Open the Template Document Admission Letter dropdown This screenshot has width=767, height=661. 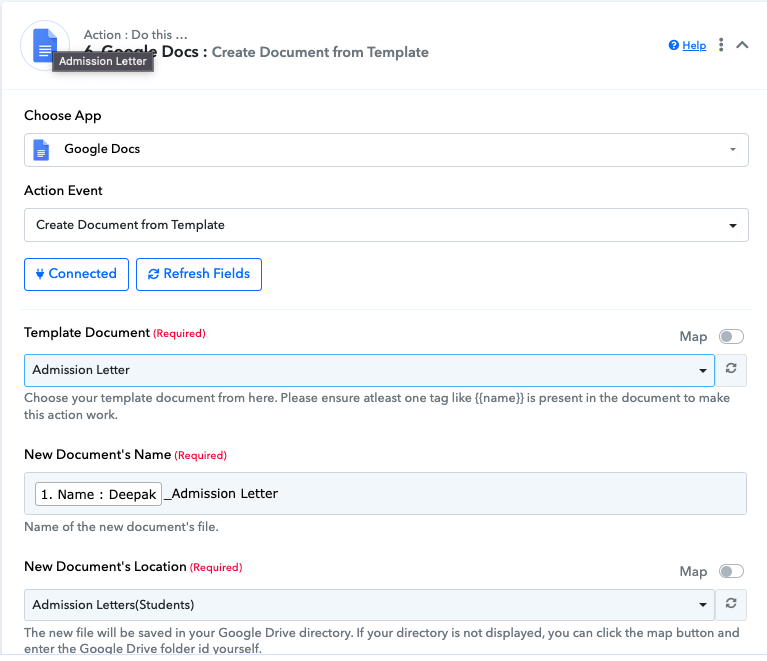pos(369,370)
